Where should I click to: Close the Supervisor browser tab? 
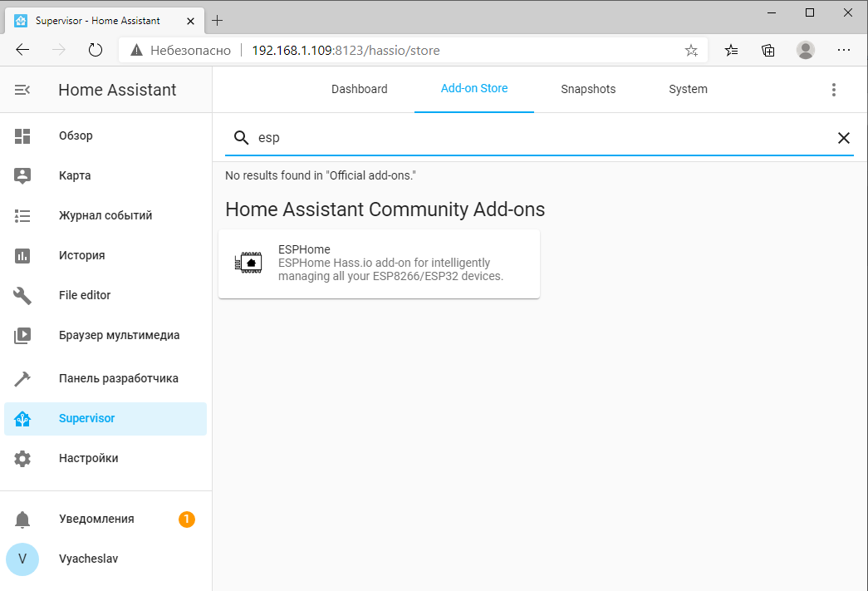pyautogui.click(x=190, y=21)
